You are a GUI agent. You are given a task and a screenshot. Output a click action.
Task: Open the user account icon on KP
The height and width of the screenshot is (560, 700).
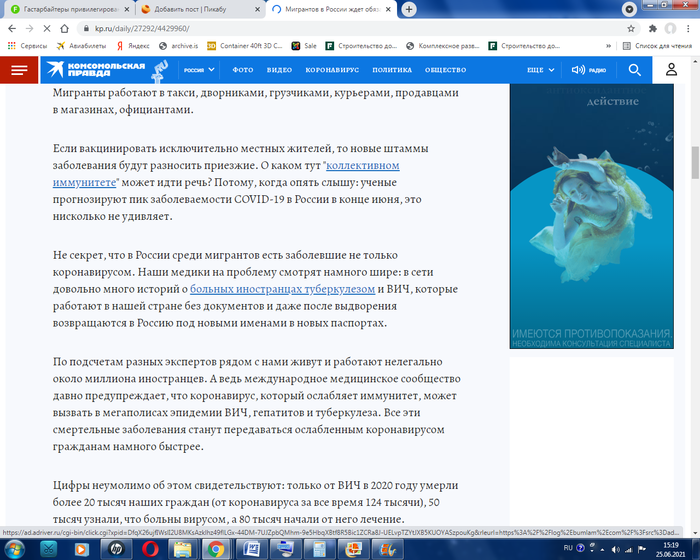(x=671, y=70)
